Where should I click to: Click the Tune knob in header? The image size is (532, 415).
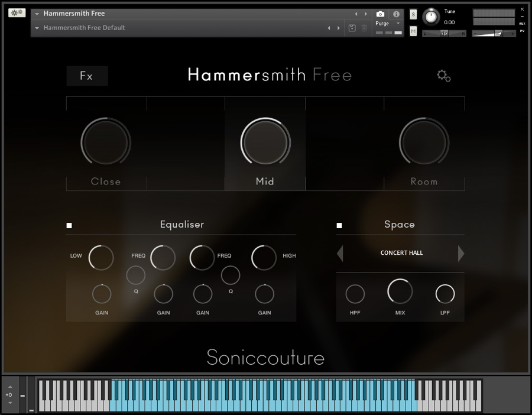(431, 17)
